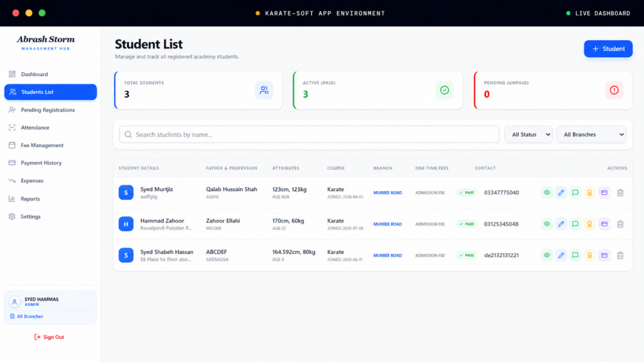Select Students List in sidebar

(x=50, y=92)
